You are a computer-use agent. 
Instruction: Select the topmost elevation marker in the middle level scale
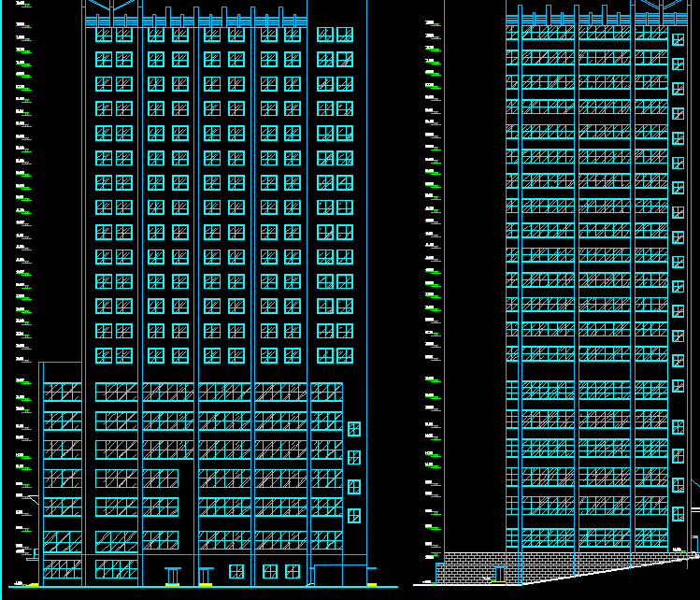coord(431,22)
